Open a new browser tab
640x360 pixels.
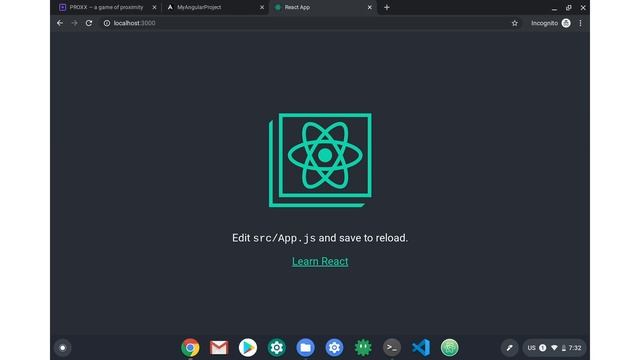click(x=387, y=7)
